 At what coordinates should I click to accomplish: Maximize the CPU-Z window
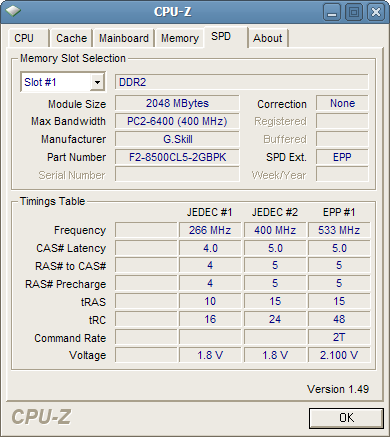[354, 12]
